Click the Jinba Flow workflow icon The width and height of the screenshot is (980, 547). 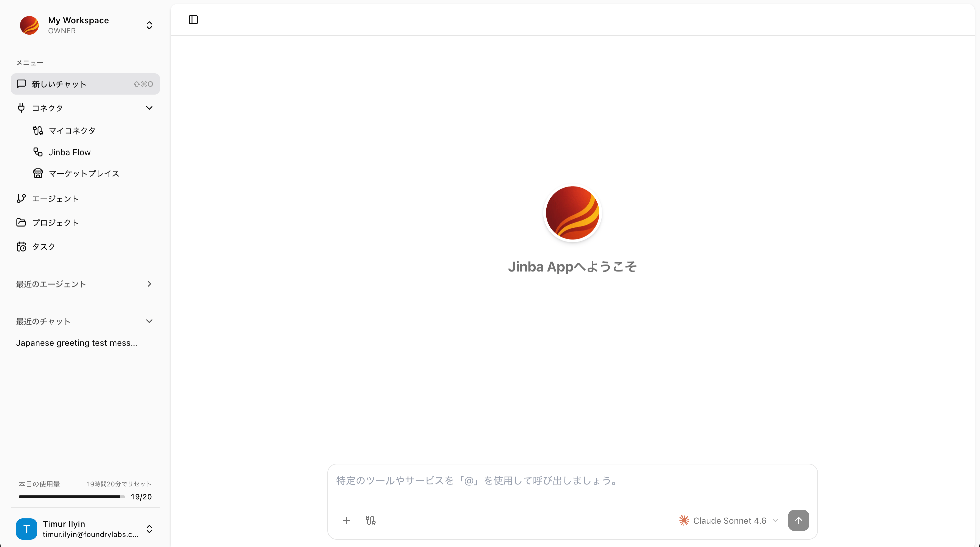click(x=38, y=152)
